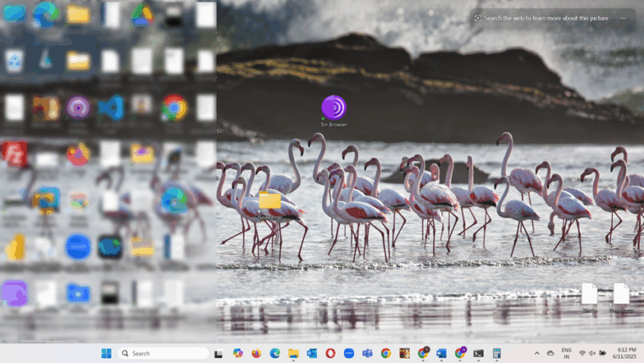Switch to the Chrome taskbar icon with a dark badge

coord(423,353)
